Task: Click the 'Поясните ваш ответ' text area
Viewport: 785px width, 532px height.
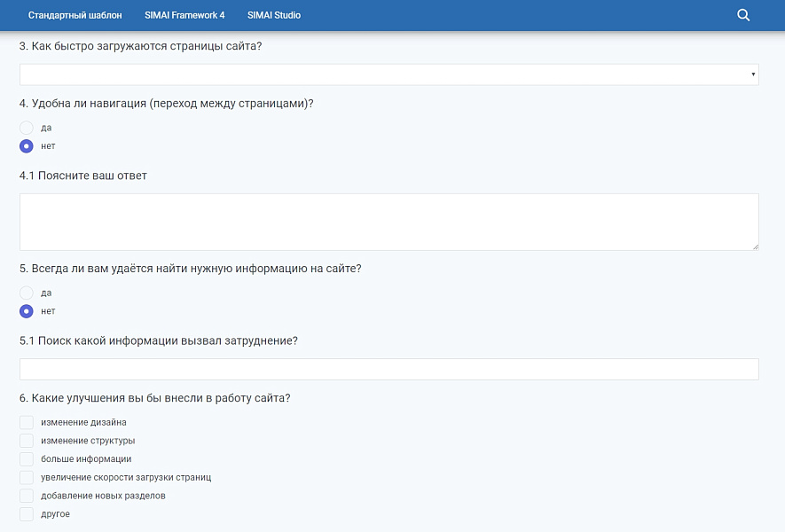Action: click(x=389, y=222)
